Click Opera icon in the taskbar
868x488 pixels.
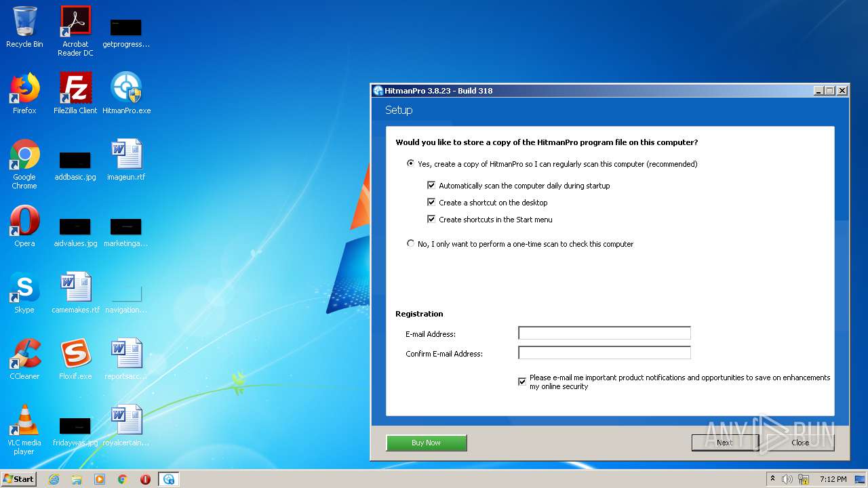[145, 479]
